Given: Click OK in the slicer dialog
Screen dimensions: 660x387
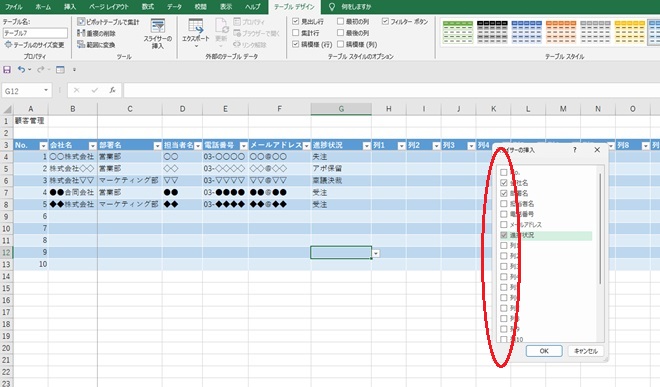Looking at the screenshot, I should (544, 351).
